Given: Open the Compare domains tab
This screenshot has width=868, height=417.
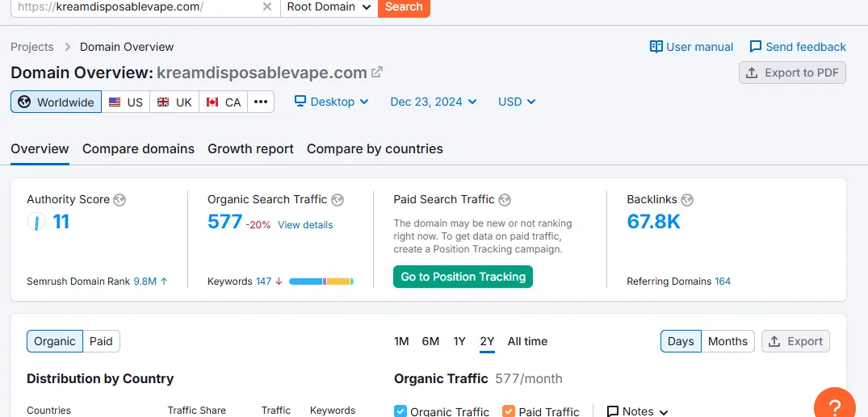Looking at the screenshot, I should [138, 148].
